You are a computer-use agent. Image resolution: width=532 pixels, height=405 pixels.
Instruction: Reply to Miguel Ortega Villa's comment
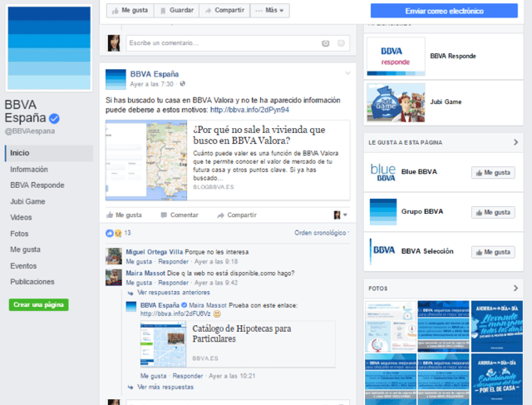pos(174,262)
